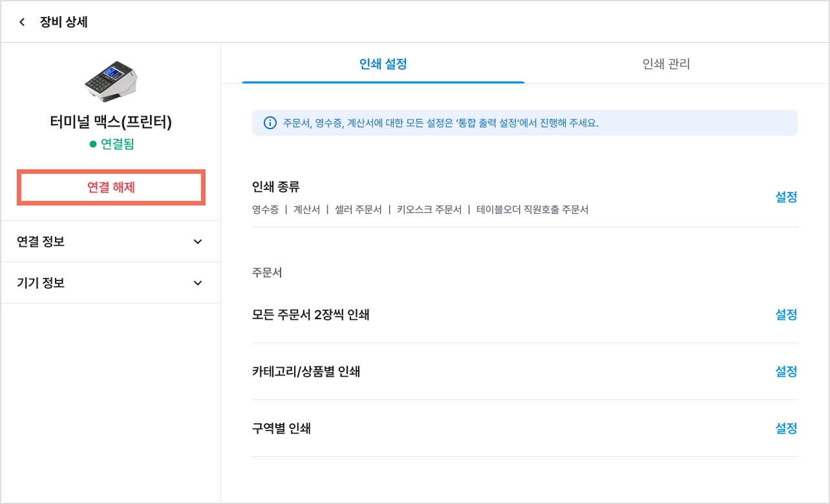Screen dimensions: 830x504
Task: Click the green 연결됨 status dot
Action: [93, 144]
